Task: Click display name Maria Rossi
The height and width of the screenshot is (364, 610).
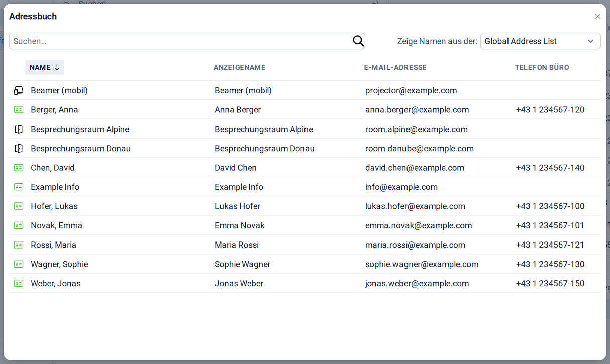Action: pyautogui.click(x=237, y=245)
